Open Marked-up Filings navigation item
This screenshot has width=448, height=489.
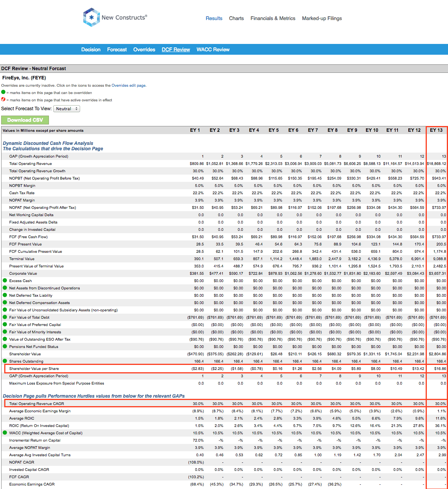(x=322, y=18)
